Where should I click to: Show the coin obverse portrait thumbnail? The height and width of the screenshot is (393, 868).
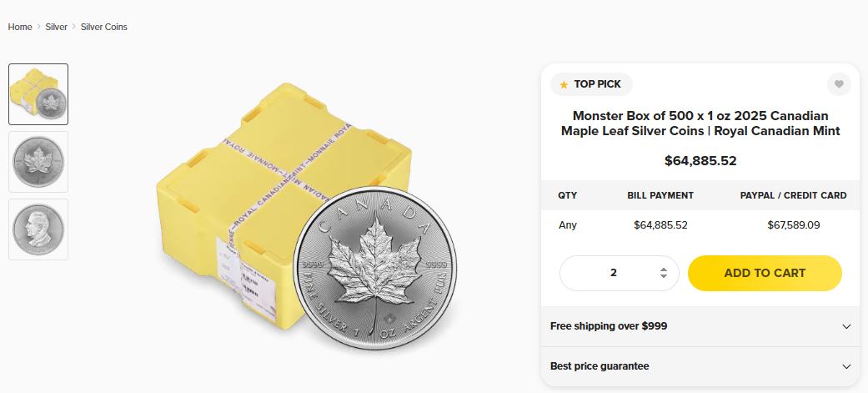(38, 229)
